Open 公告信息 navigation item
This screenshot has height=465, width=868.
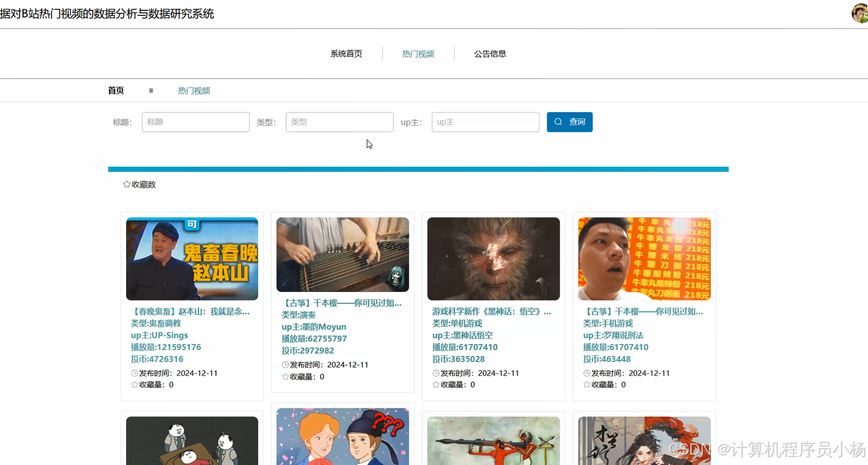(x=490, y=54)
